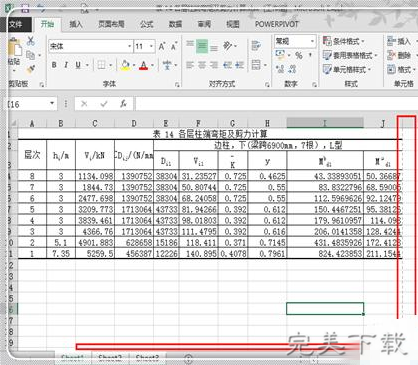Select cell containing 1134.098
Screen dimensions: 418x365
click(95, 176)
